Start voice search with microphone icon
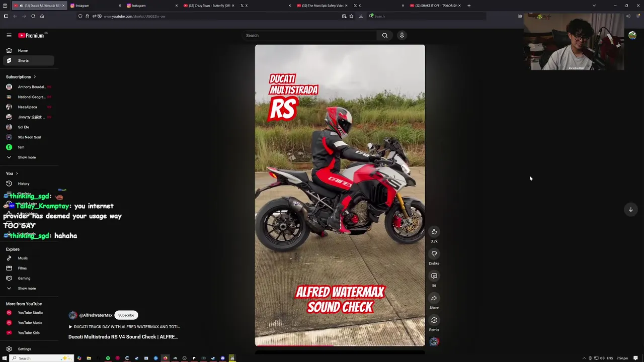Image resolution: width=644 pixels, height=362 pixels. pos(401,35)
